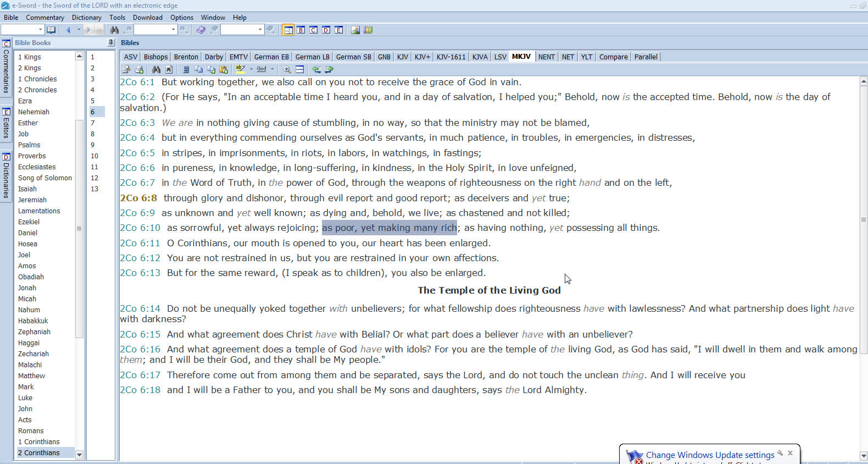Click the binoculars search in main toolbar

[114, 30]
